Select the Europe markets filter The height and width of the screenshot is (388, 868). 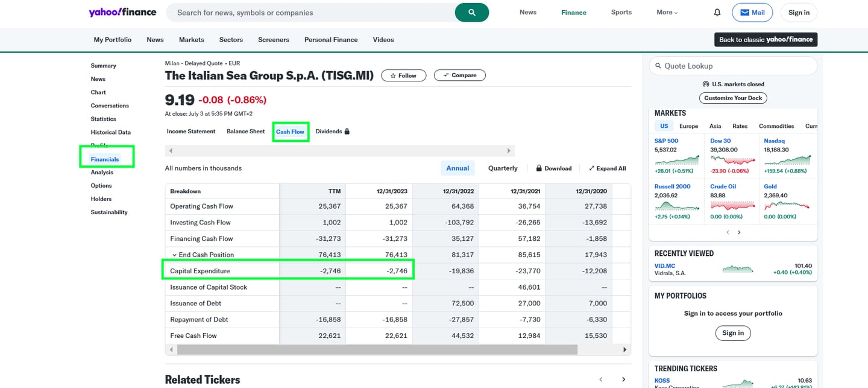tap(688, 126)
